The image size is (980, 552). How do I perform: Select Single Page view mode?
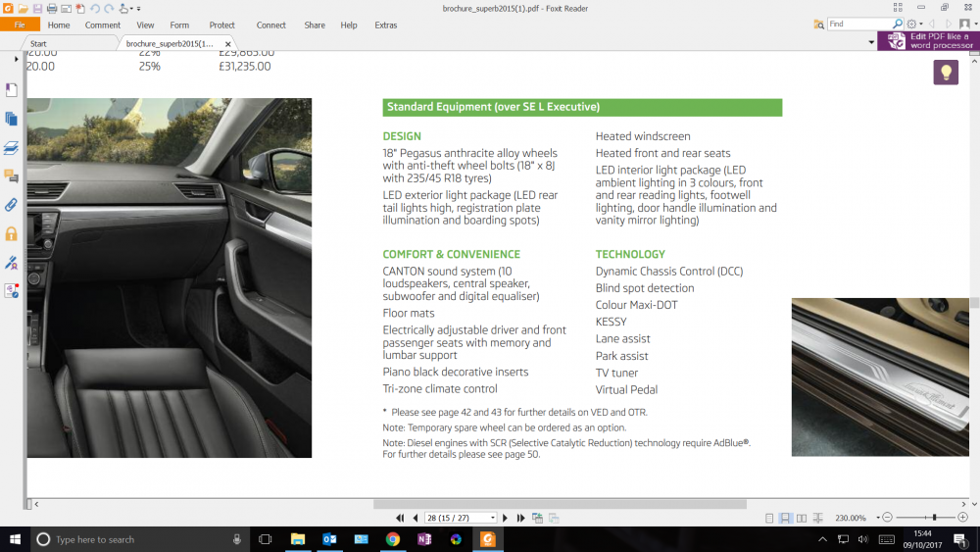pos(769,518)
